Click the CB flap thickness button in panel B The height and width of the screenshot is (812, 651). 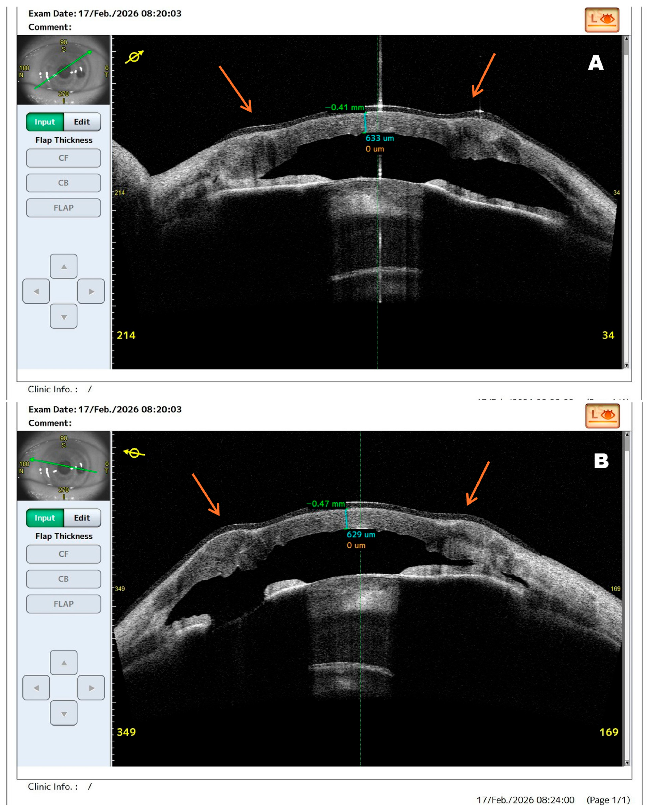tap(64, 579)
